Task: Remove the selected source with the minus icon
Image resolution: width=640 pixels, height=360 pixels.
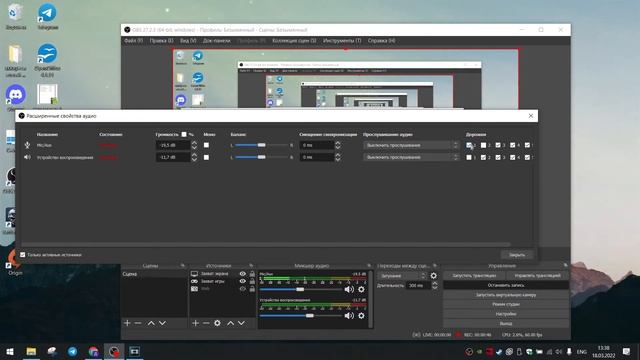Action: coord(206,323)
